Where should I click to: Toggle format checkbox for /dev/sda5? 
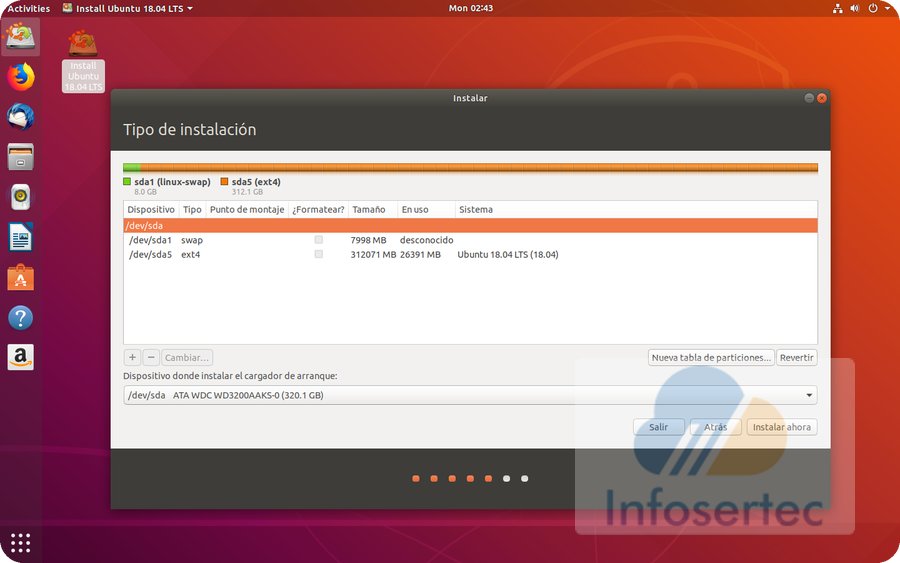[318, 254]
